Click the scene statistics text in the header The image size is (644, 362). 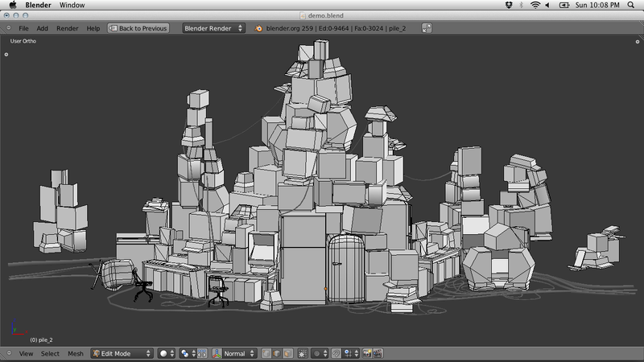point(336,28)
